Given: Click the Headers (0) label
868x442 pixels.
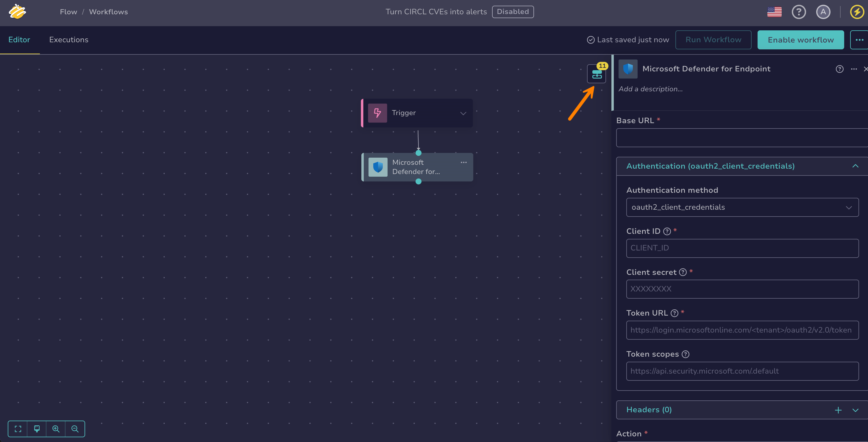Looking at the screenshot, I should tap(649, 410).
